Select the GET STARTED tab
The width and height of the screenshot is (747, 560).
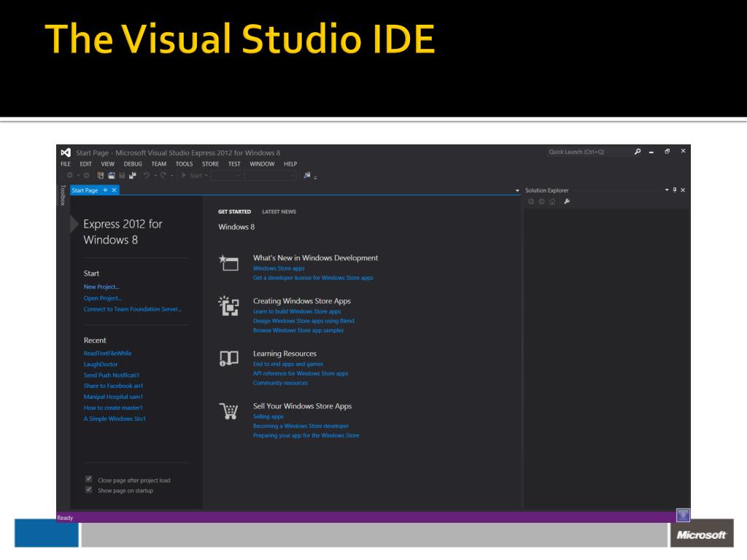234,211
